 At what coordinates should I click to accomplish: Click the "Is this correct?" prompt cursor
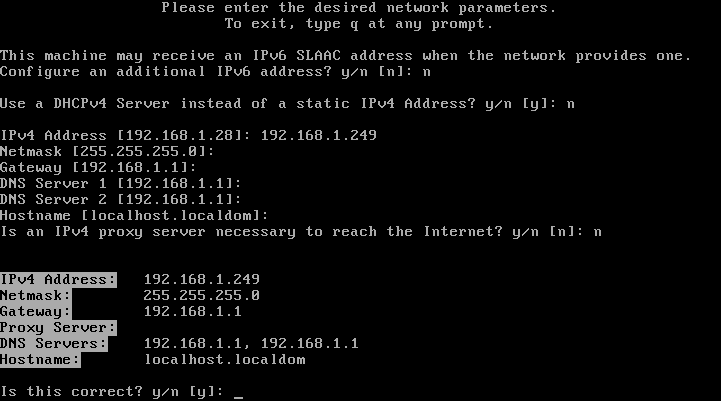tap(238, 392)
